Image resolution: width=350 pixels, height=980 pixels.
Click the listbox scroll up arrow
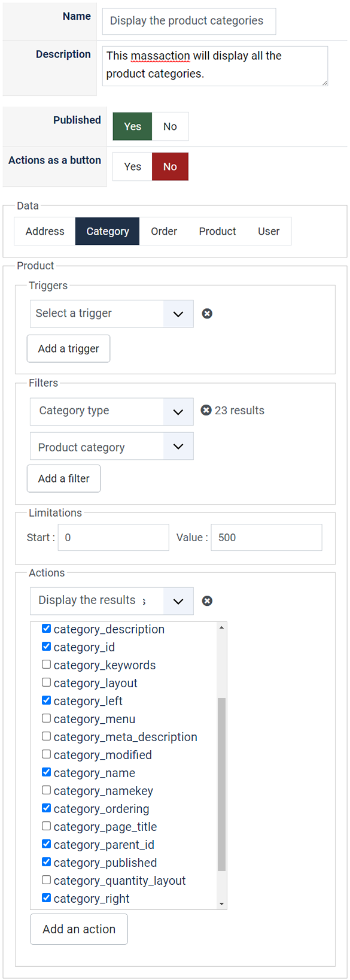(x=221, y=627)
